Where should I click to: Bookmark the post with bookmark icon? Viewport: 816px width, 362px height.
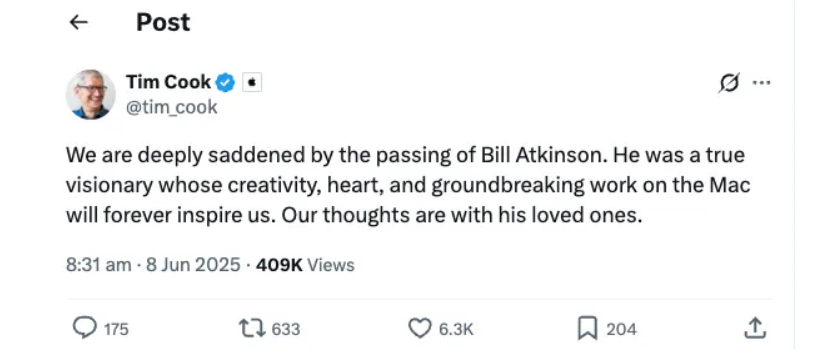(588, 329)
